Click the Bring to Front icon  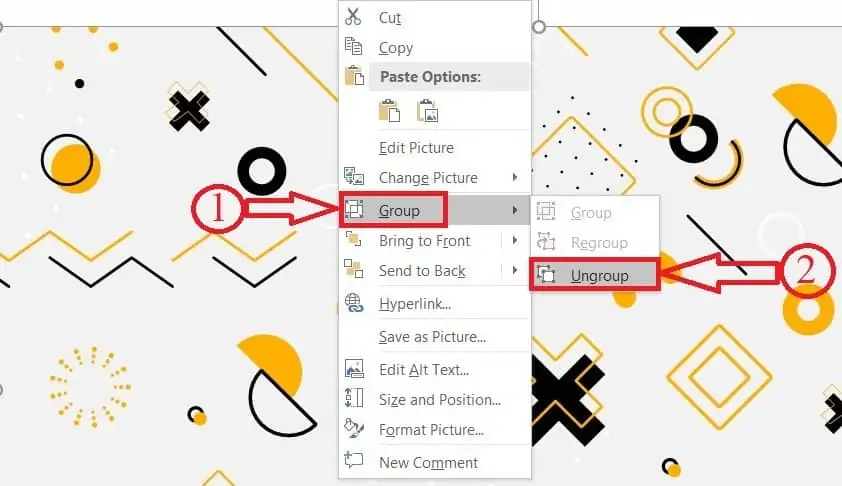[353, 240]
